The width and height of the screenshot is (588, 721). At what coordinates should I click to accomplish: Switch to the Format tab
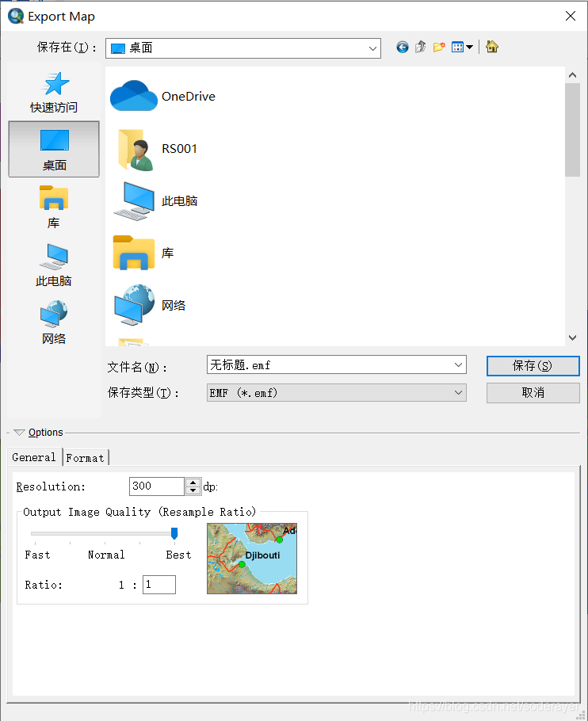coord(86,458)
